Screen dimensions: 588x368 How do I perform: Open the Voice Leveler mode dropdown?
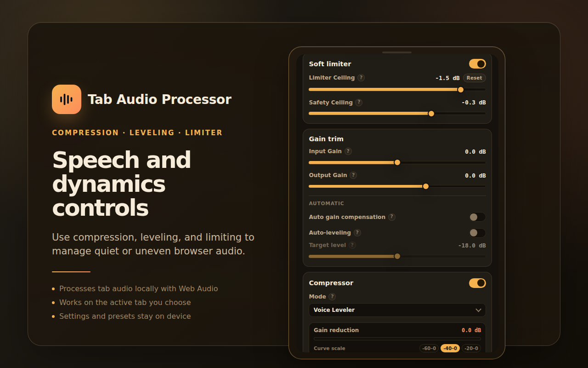(397, 310)
